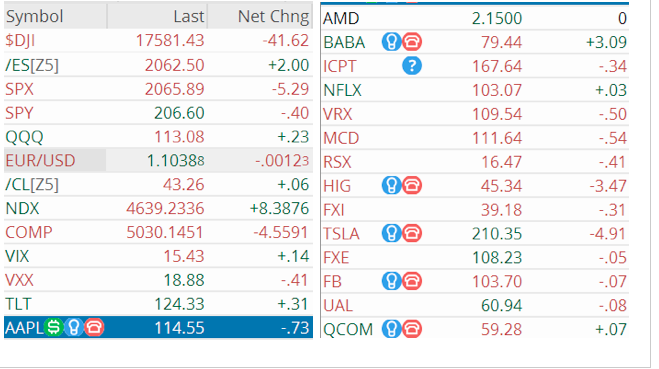Click the lightbulb icon in AAPL row
This screenshot has height=369, width=659.
point(74,327)
